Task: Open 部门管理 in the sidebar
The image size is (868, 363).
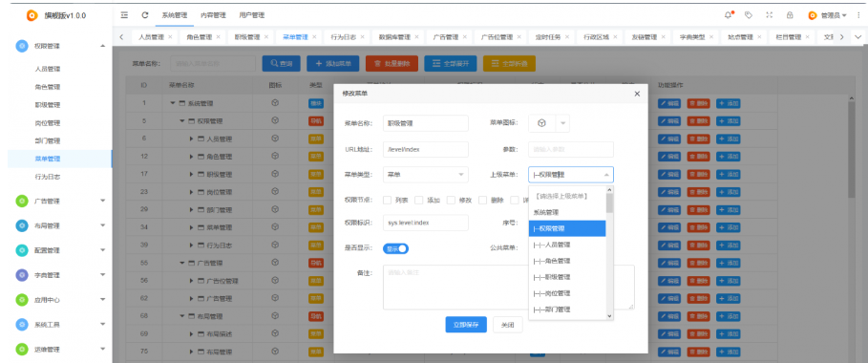Action: pyautogui.click(x=47, y=140)
